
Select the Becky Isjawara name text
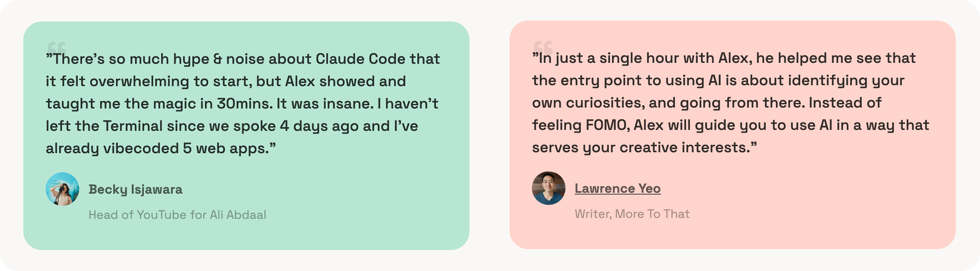(135, 190)
